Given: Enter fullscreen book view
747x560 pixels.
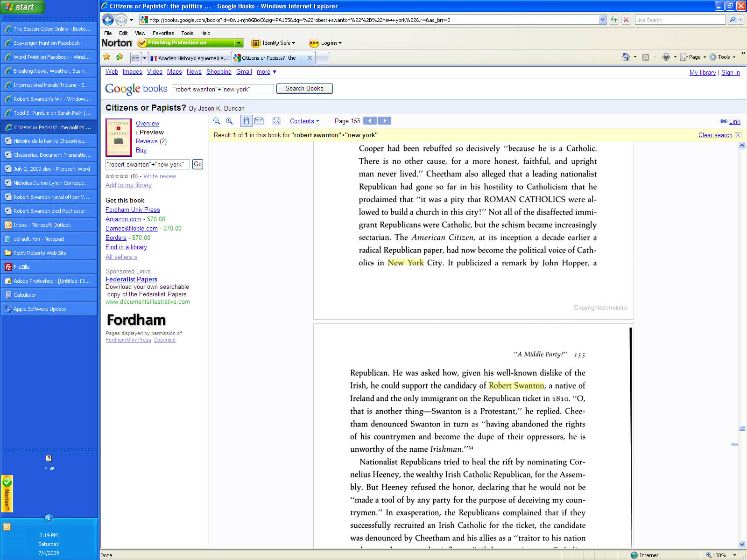Looking at the screenshot, I should point(276,121).
